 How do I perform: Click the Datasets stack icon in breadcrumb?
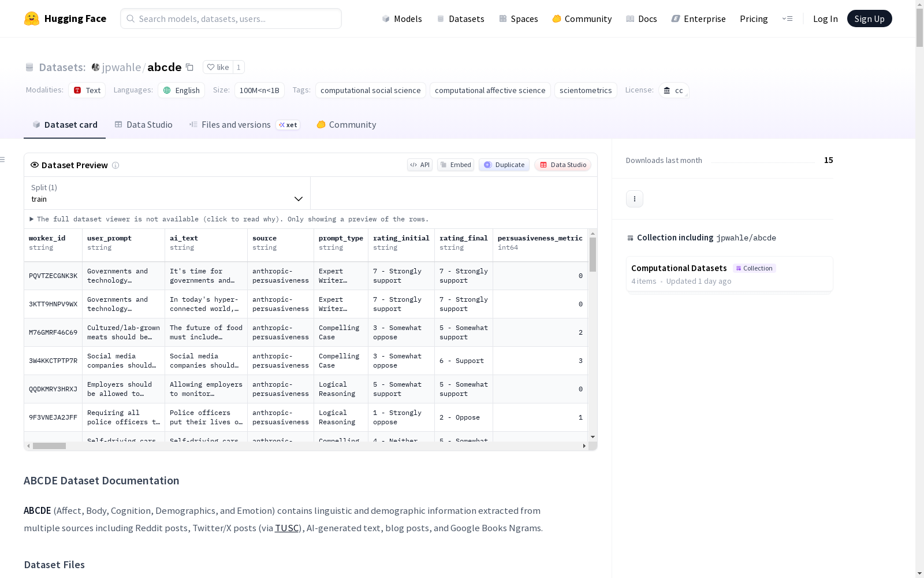point(29,67)
